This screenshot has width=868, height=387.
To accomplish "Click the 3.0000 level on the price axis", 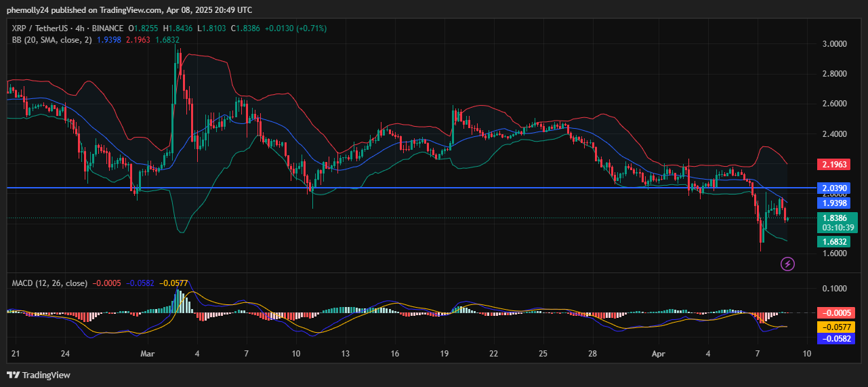I will pos(834,44).
